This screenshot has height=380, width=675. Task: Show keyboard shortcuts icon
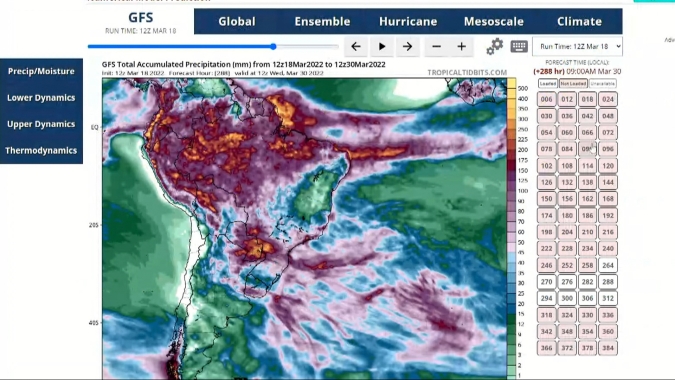pos(519,46)
